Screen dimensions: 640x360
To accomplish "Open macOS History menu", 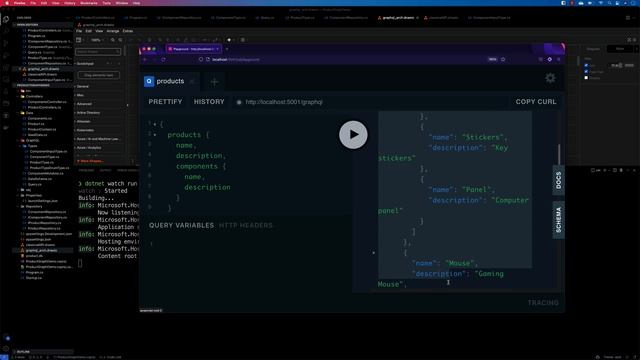I will pos(70,3).
